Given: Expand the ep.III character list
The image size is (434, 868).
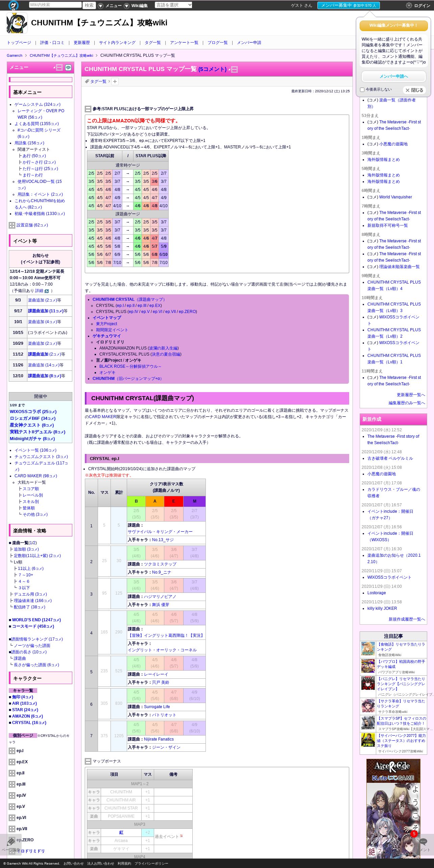Looking at the screenshot, I should (12, 784).
